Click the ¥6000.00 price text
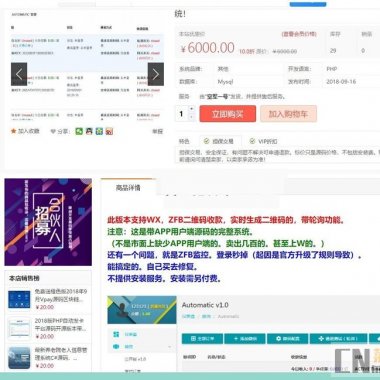 click(x=207, y=48)
